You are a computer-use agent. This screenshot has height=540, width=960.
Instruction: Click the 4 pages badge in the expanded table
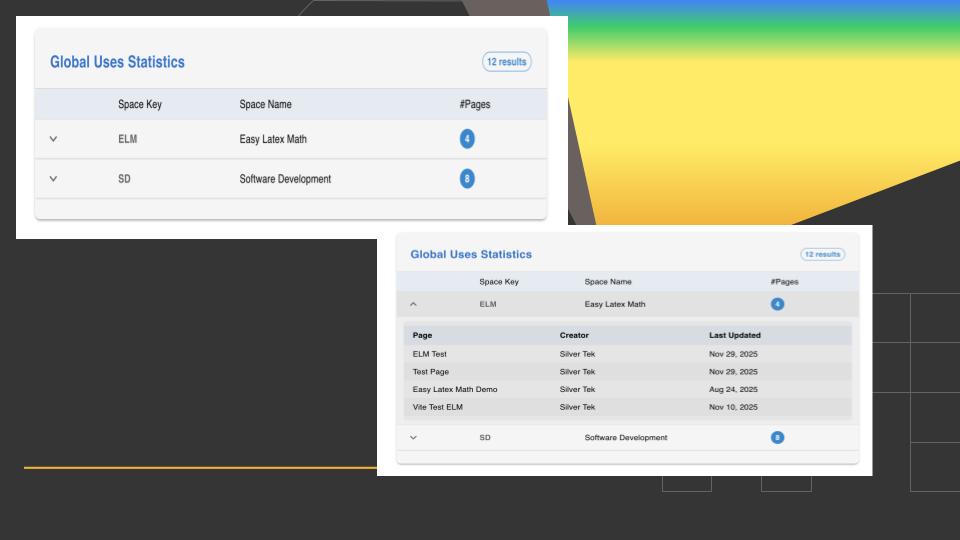tap(777, 304)
